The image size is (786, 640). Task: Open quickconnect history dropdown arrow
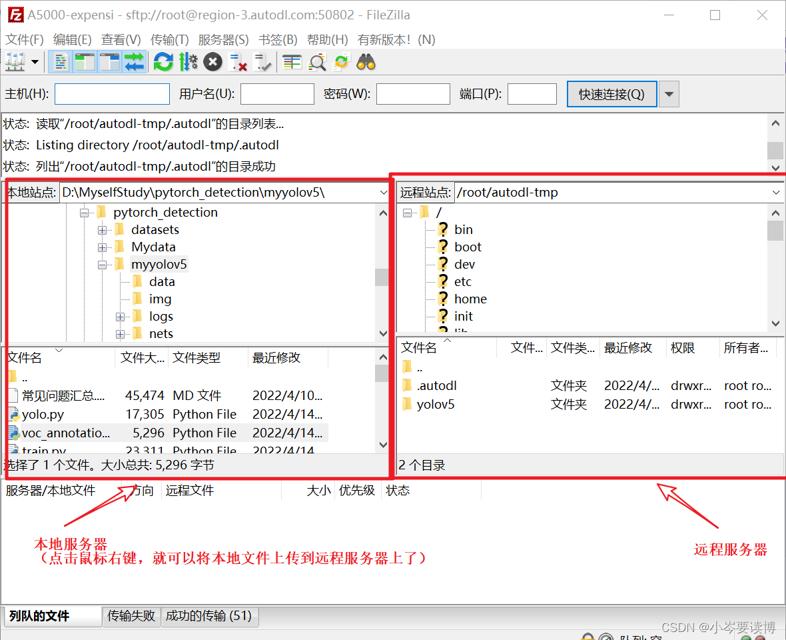pyautogui.click(x=669, y=94)
